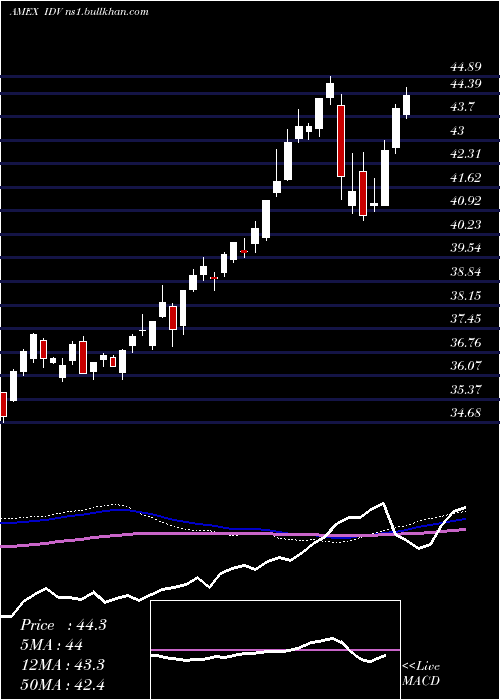Click the Price : 44.3 readout
Image resolution: width=500 pixels, height=700 pixels.
click(x=63, y=625)
